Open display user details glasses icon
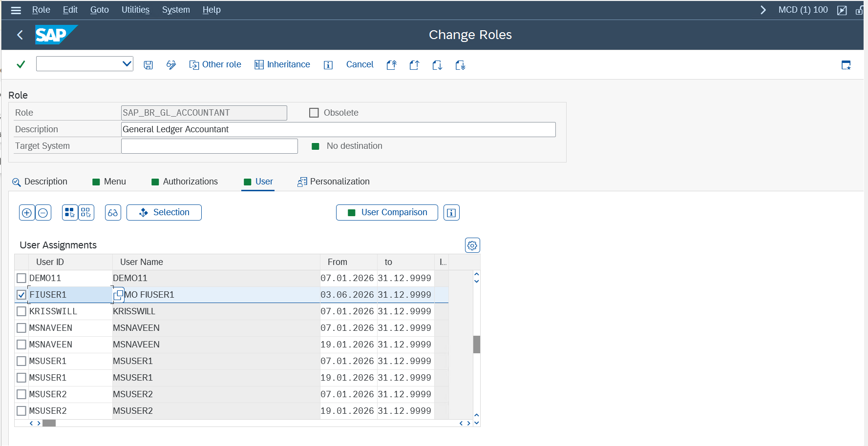 (113, 213)
